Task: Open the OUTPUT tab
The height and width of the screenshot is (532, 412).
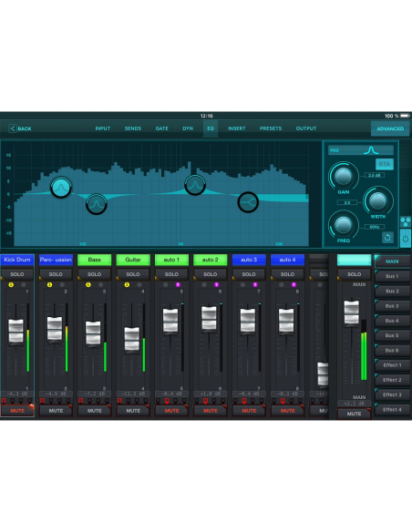Action: coord(305,128)
